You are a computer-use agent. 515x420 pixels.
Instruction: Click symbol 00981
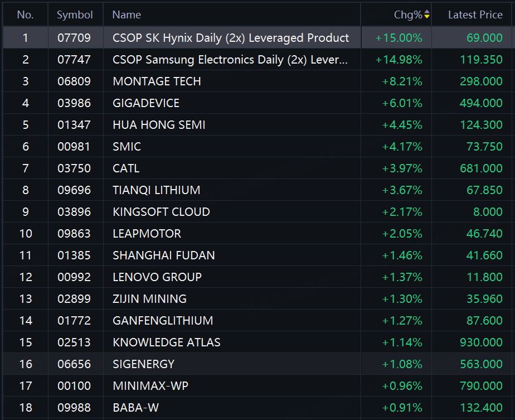tap(74, 147)
